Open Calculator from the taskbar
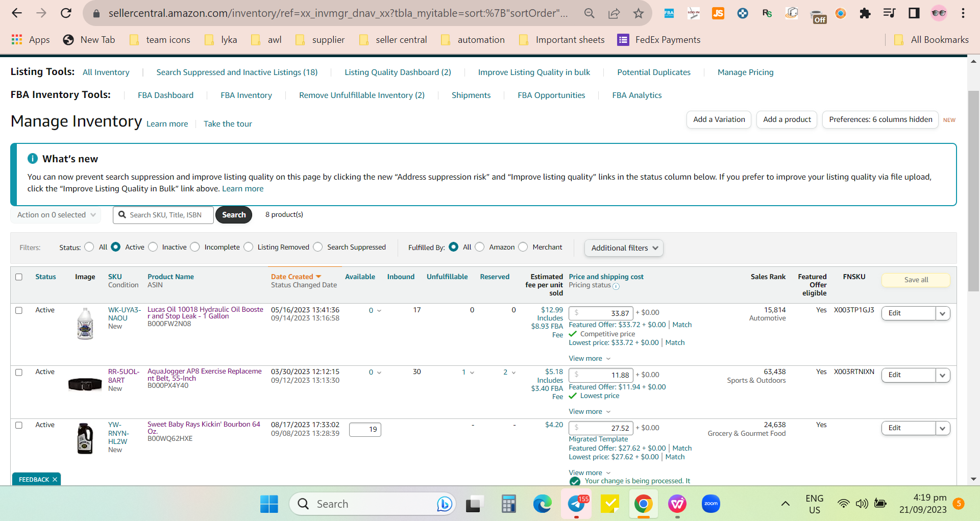Screen dimensions: 980x521 pos(508,504)
